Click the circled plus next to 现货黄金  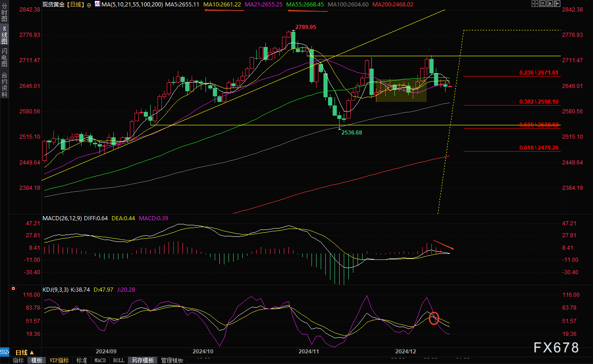click(x=89, y=4)
